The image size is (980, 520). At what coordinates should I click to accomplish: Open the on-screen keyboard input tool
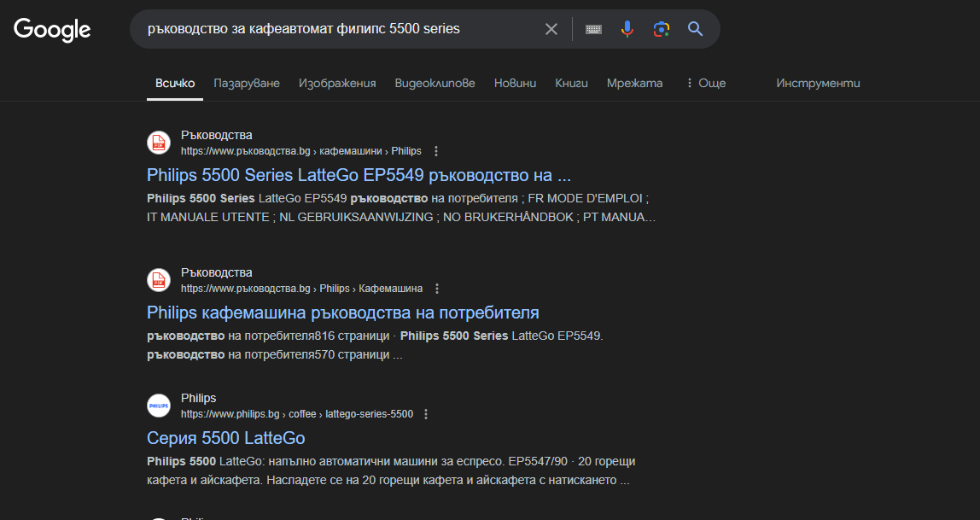click(593, 29)
